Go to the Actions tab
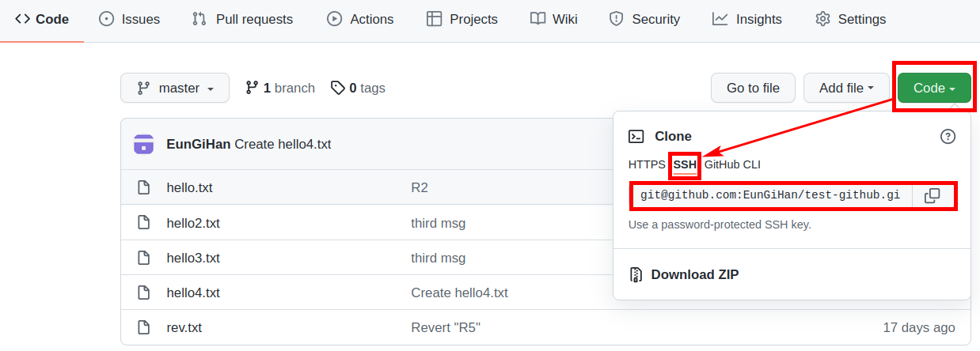 pyautogui.click(x=360, y=19)
